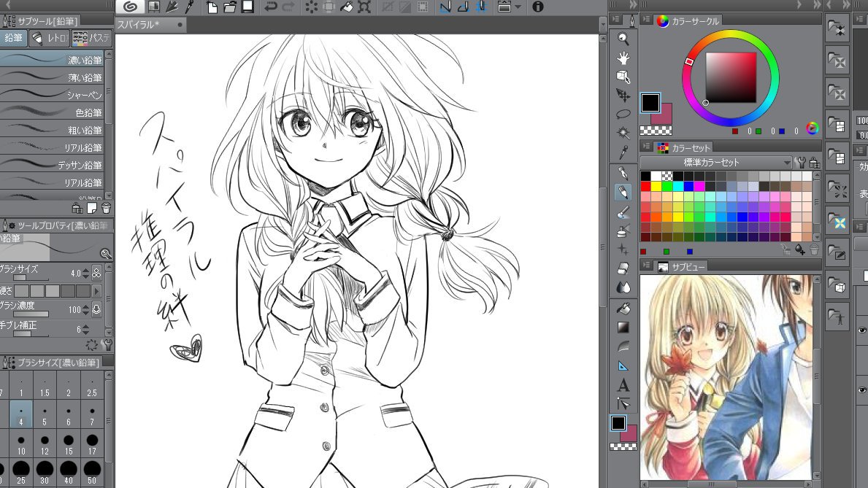
Task: Select the Gradient tool
Action: (x=623, y=328)
